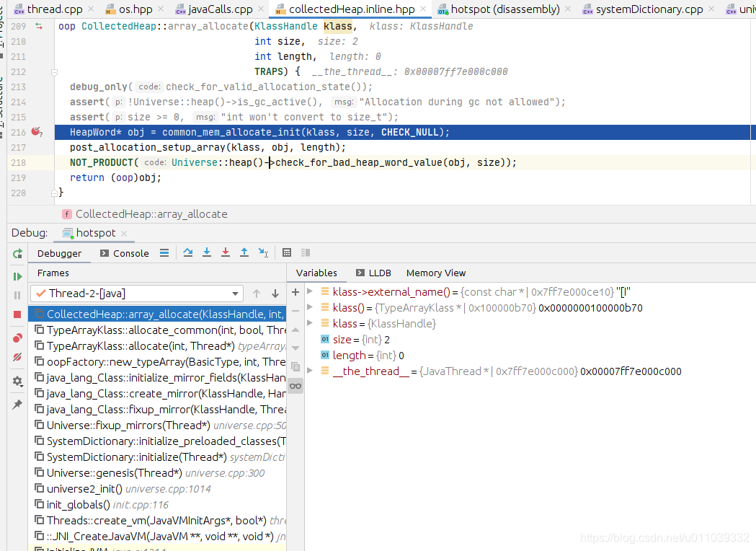This screenshot has height=551, width=756.
Task: Toggle mute breakpoints icon
Action: (x=17, y=357)
